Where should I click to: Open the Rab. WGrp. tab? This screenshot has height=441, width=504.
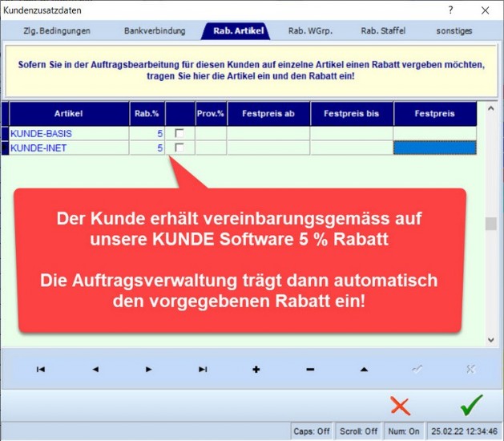(x=310, y=30)
